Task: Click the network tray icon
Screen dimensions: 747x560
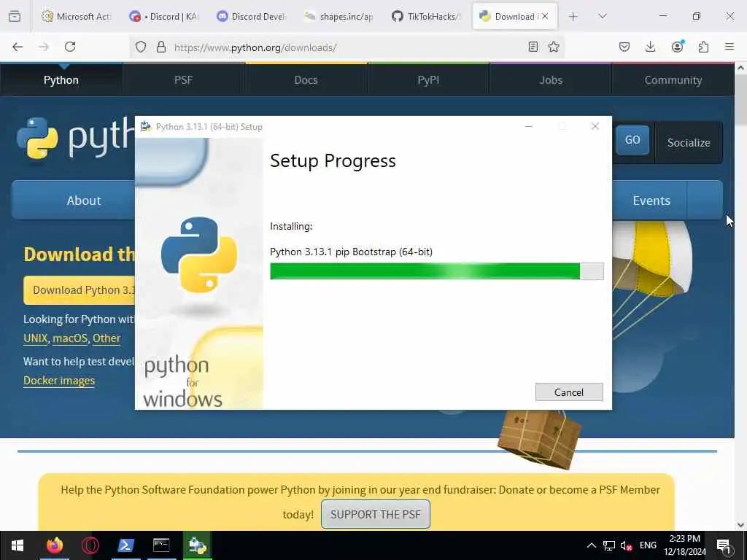Action: (609, 545)
